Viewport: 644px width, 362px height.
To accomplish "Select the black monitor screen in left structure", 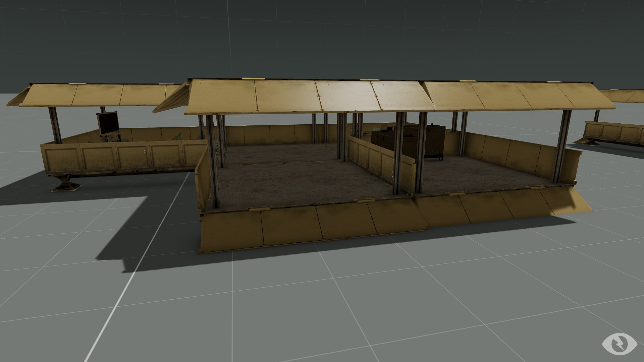I will click(x=108, y=123).
